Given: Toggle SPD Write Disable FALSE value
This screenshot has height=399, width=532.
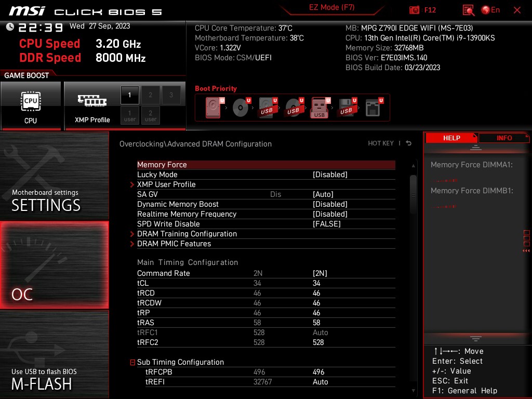Looking at the screenshot, I should (x=326, y=224).
